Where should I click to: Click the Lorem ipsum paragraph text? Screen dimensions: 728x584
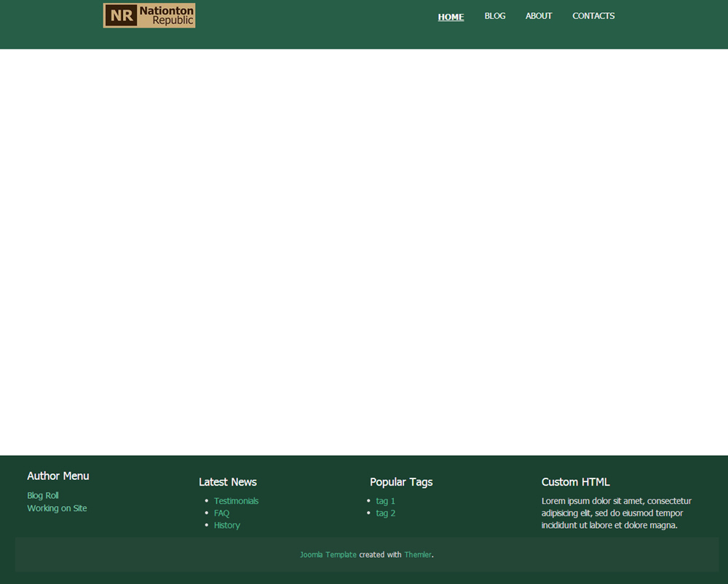click(x=616, y=513)
